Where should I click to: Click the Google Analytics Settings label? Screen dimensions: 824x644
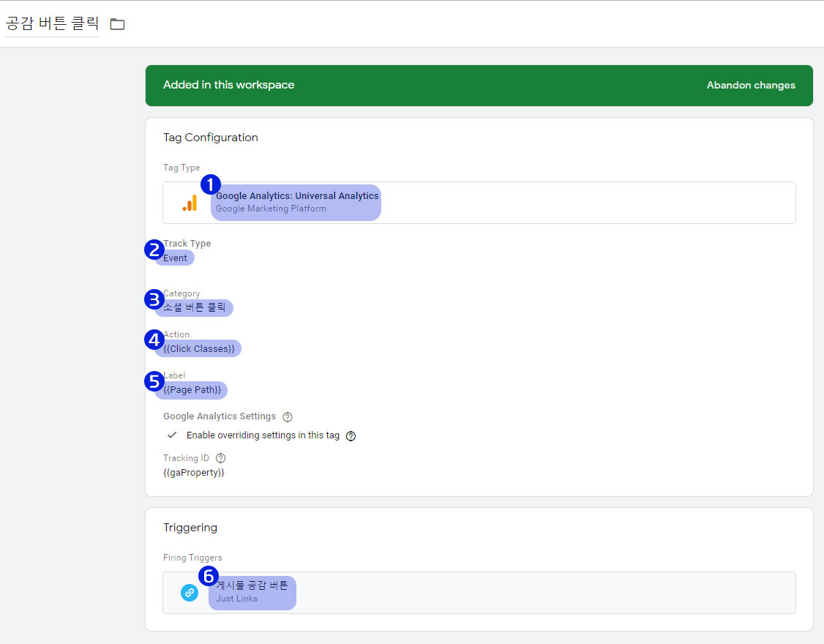tap(219, 416)
